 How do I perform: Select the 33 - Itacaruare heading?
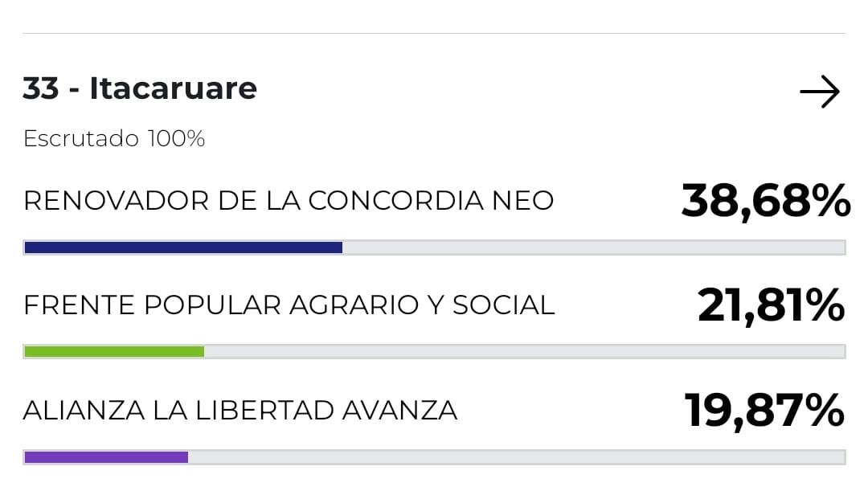tap(139, 88)
